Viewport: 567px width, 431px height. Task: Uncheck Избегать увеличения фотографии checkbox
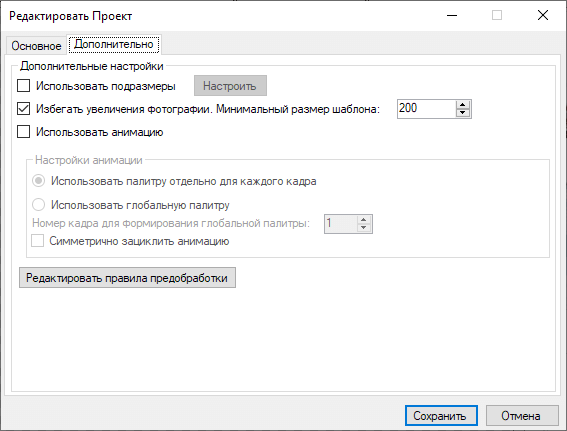24,108
